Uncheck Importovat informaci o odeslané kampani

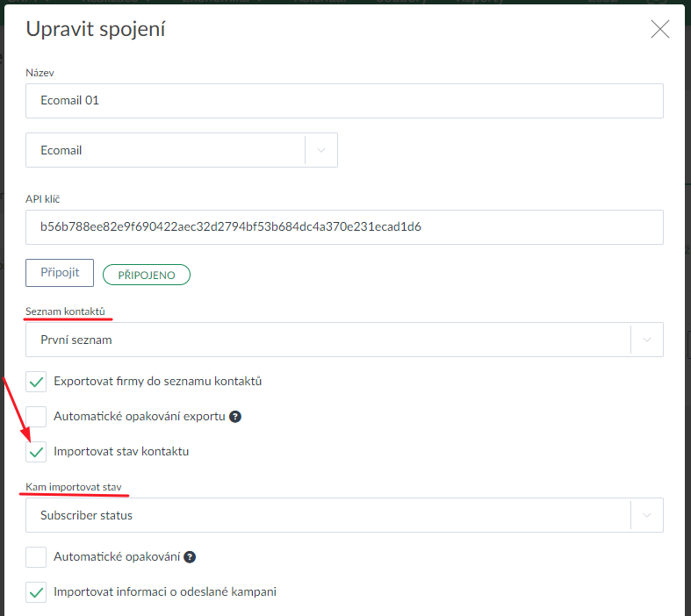click(36, 592)
